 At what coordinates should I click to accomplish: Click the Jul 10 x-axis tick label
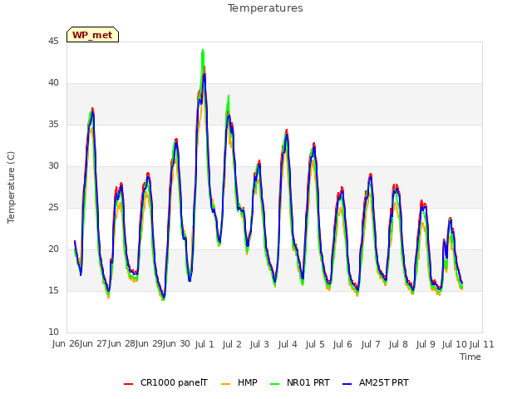pyautogui.click(x=455, y=344)
